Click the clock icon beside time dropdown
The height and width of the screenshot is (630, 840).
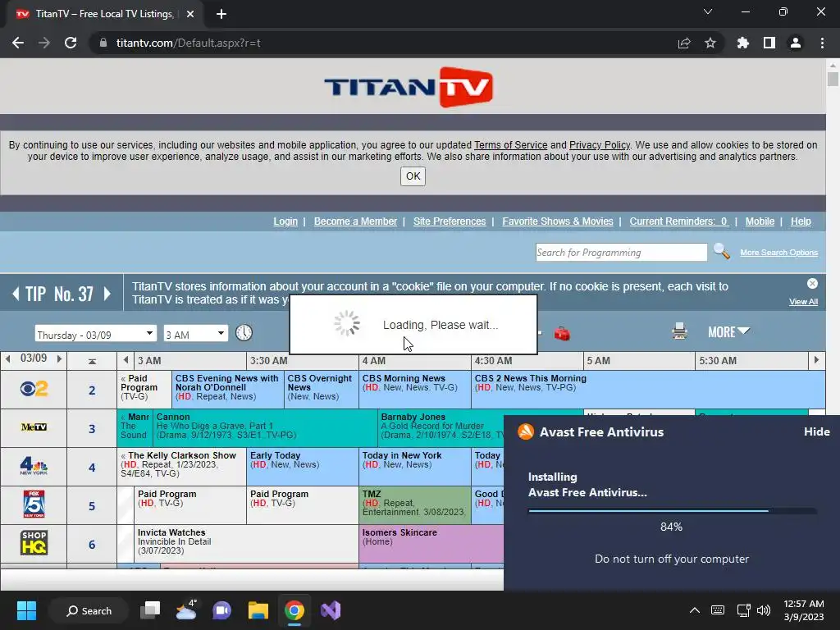pyautogui.click(x=244, y=333)
